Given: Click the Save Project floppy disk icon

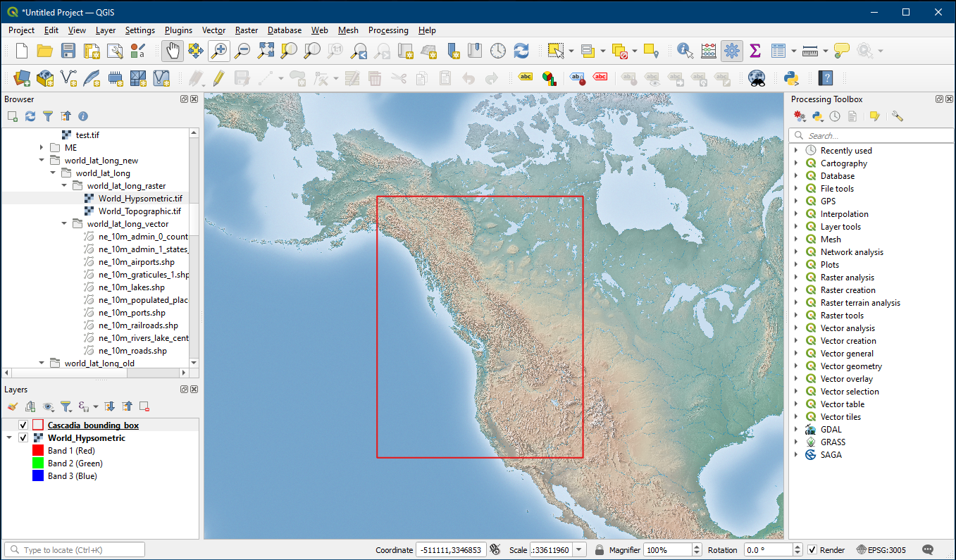Looking at the screenshot, I should [x=68, y=51].
